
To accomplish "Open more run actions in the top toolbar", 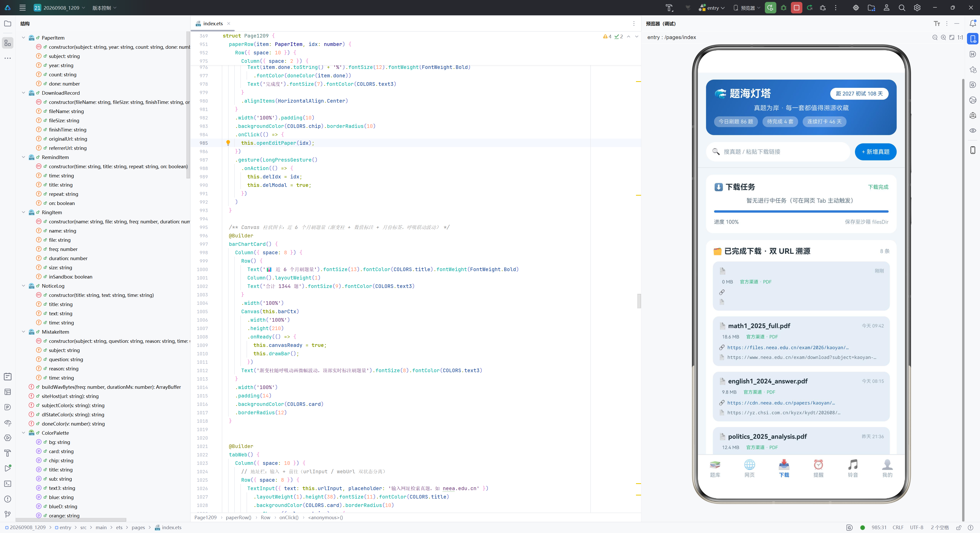I will (x=836, y=8).
